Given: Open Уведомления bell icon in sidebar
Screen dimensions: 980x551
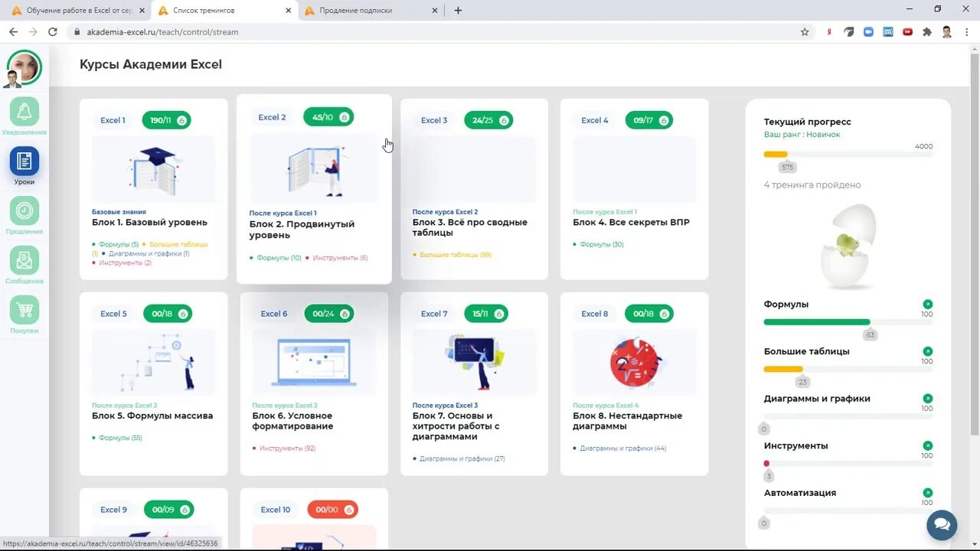Looking at the screenshot, I should pyautogui.click(x=24, y=112).
